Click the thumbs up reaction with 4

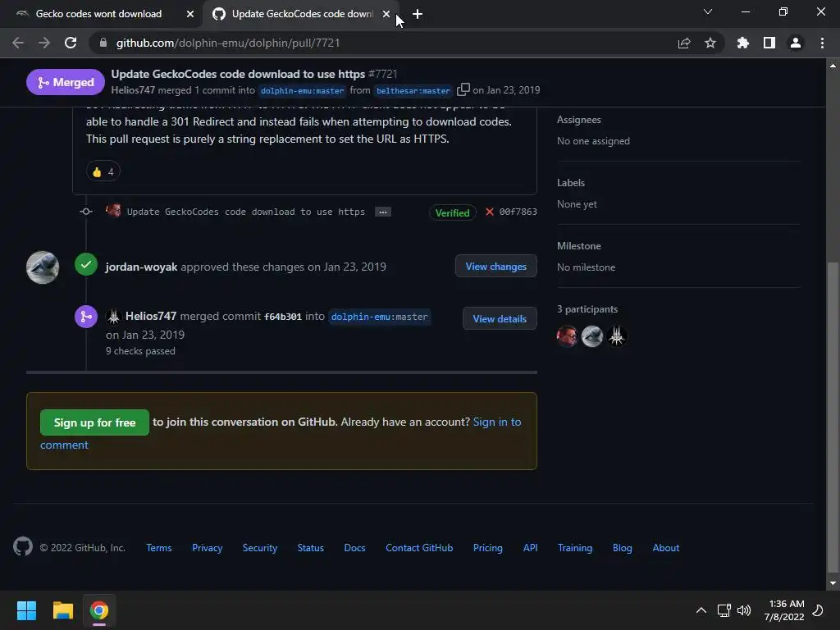coord(103,172)
